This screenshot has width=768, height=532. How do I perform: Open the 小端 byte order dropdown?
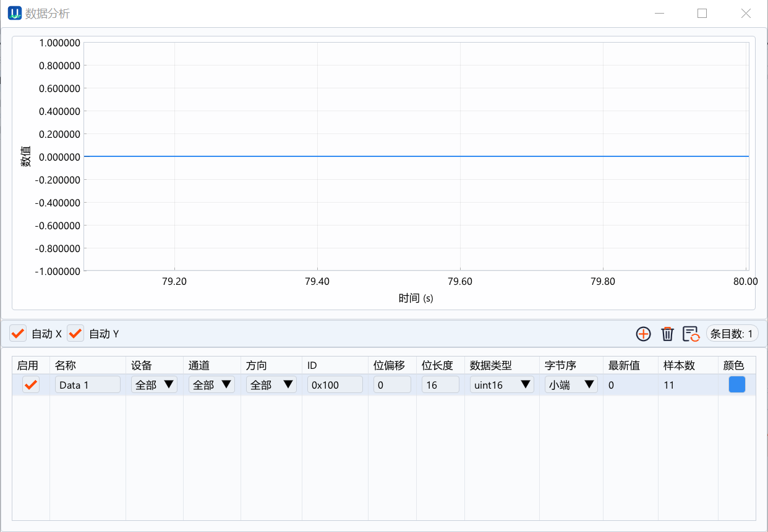coord(571,385)
